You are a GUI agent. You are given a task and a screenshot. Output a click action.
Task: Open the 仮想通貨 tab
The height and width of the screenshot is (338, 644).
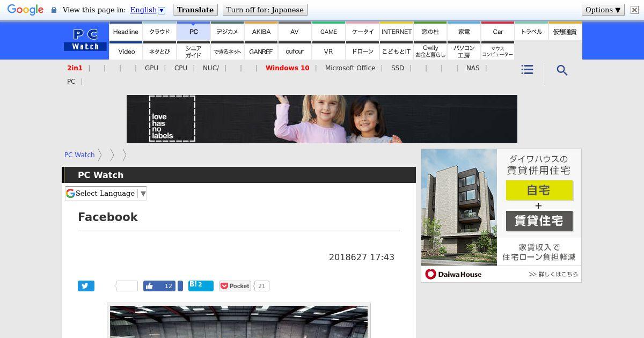point(565,31)
